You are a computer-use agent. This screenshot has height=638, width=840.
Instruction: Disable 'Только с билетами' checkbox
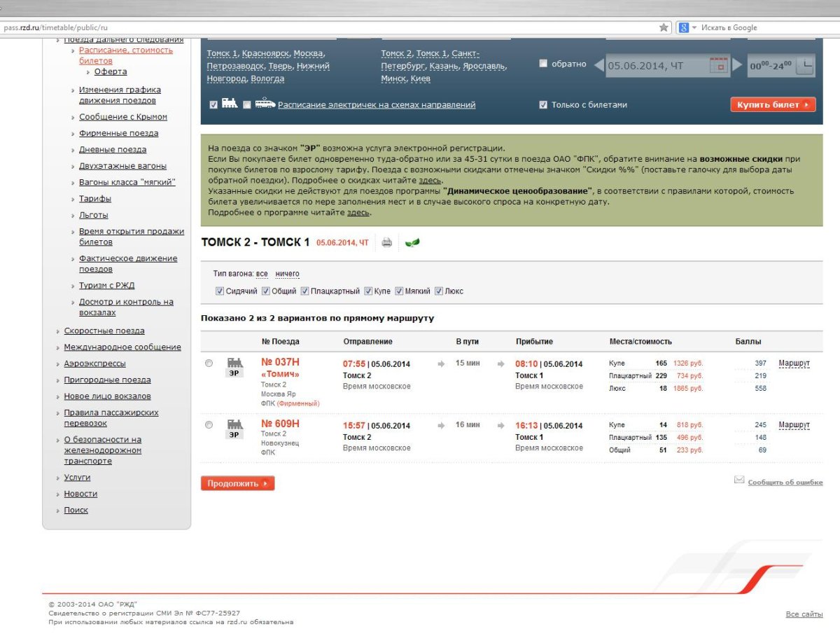[x=543, y=105]
